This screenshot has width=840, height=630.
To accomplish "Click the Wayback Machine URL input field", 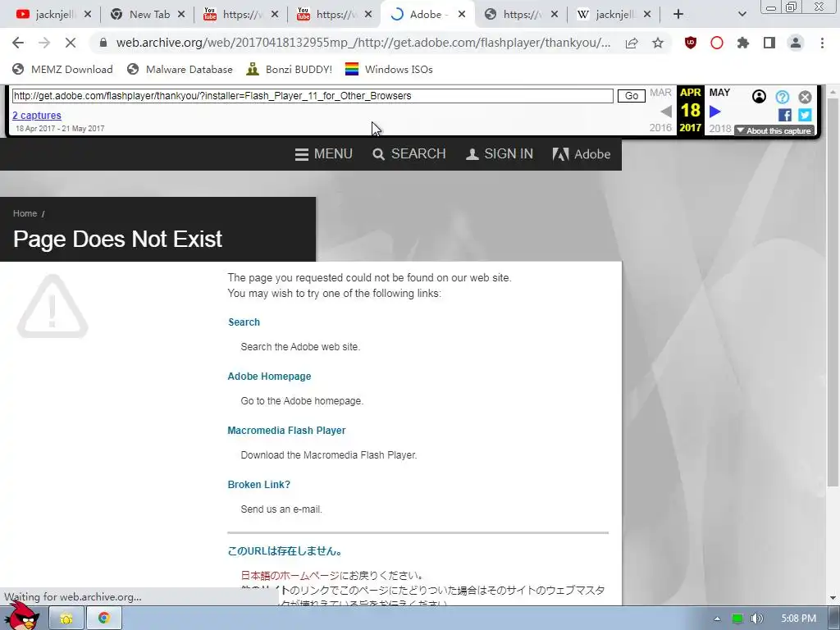I will pyautogui.click(x=313, y=96).
